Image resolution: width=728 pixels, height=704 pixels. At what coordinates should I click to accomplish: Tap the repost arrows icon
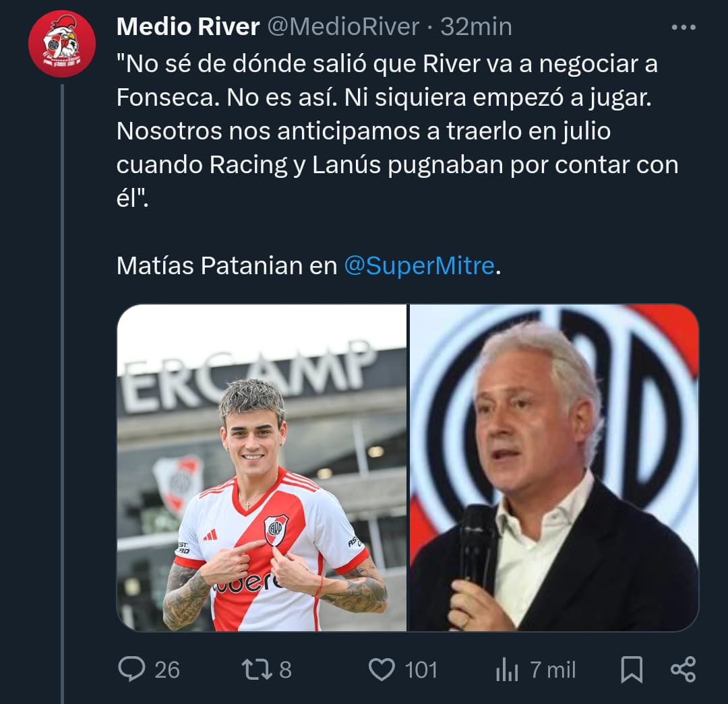click(257, 670)
